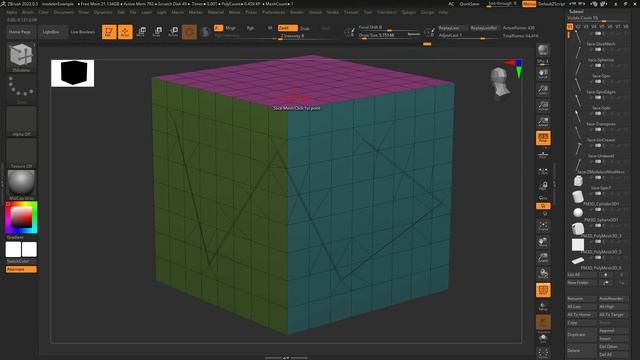
Task: Toggle PolyF polyframe display
Action: point(543,290)
